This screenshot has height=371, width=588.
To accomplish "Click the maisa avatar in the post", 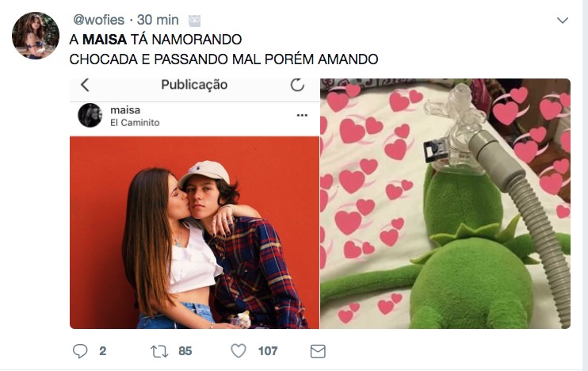I will (x=90, y=115).
